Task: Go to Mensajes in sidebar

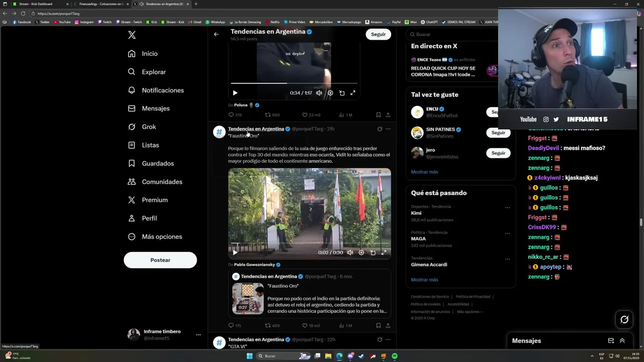Action: coord(149,109)
